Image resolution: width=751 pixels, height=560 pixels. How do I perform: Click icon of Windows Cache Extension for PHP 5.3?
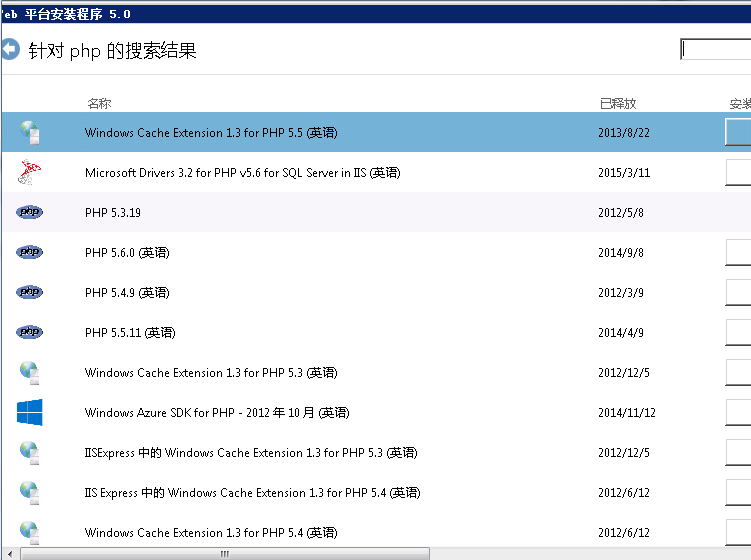coord(30,373)
